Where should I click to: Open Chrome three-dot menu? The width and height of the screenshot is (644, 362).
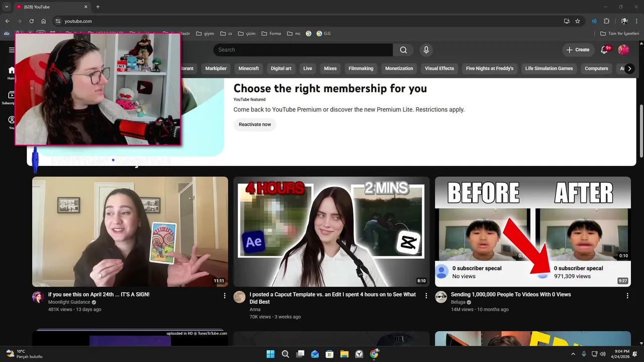(637, 21)
